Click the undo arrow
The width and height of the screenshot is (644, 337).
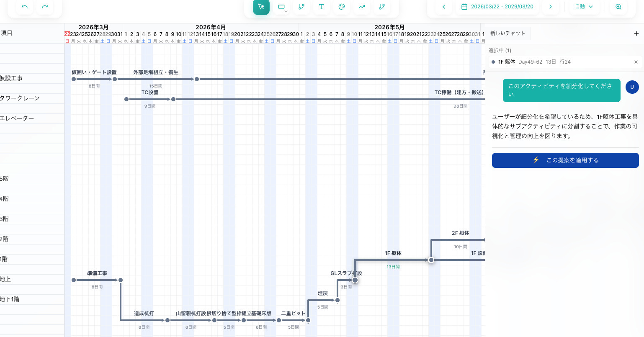[x=25, y=7]
